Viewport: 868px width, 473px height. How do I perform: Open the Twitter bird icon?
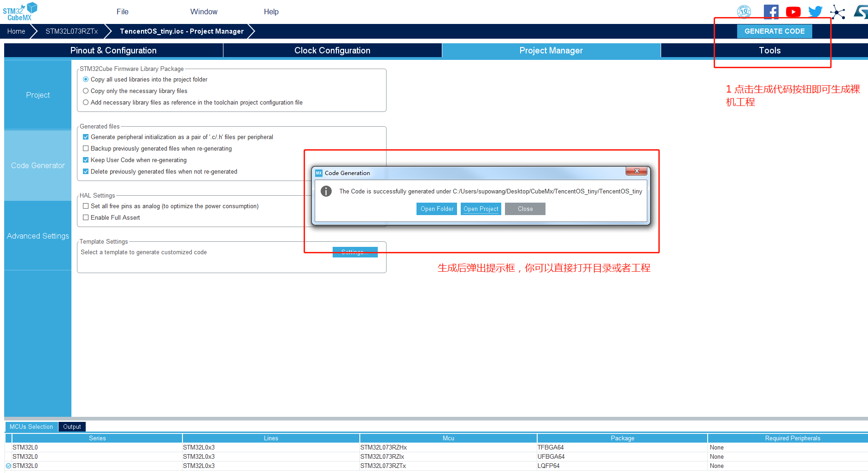[815, 12]
